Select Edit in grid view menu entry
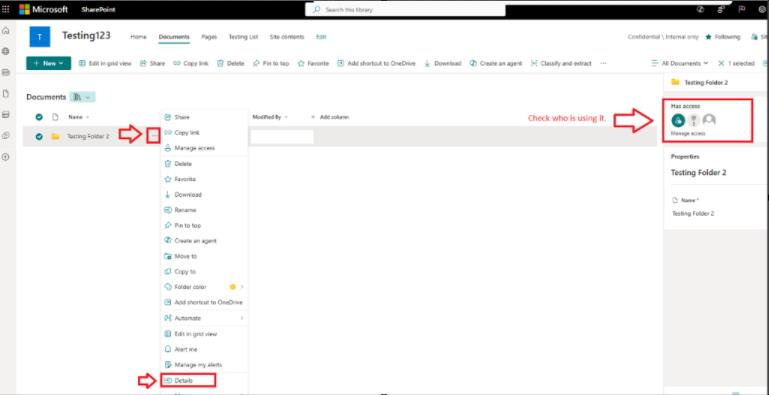769x395 pixels. click(x=204, y=334)
